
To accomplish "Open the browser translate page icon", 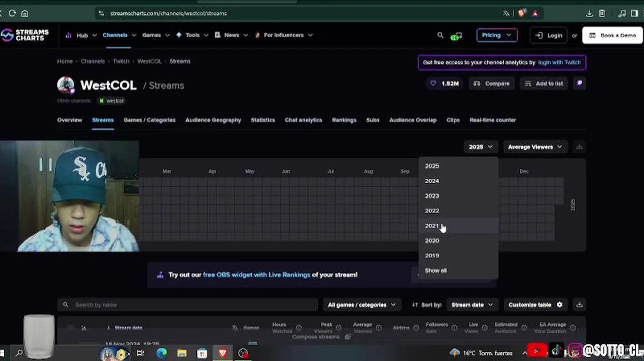I will [506, 13].
